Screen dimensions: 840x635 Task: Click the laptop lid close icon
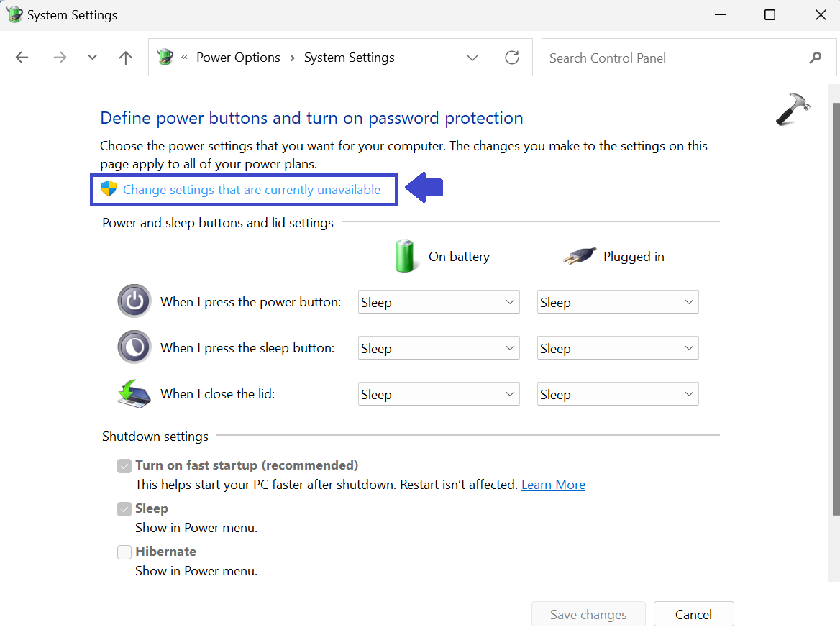click(134, 393)
